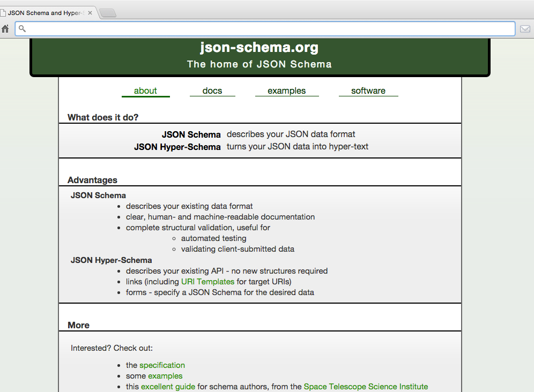Screen dimensions: 534x392
Task: Open the 'specification' link
Action: [162, 365]
